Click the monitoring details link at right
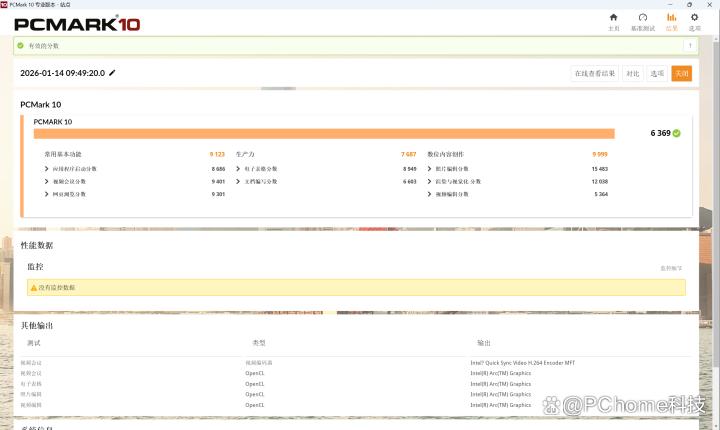 tap(671, 268)
